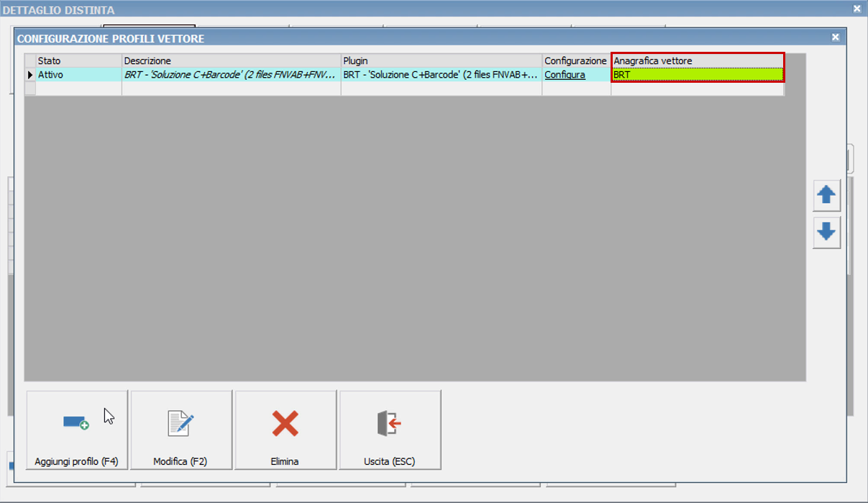
Task: Select the row indicator arrow of the first row
Action: point(29,75)
